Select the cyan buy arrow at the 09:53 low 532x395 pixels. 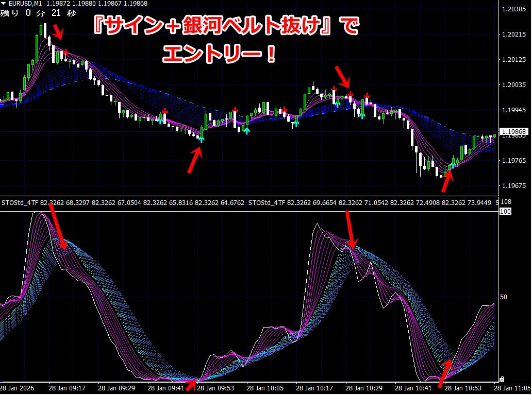(x=202, y=138)
